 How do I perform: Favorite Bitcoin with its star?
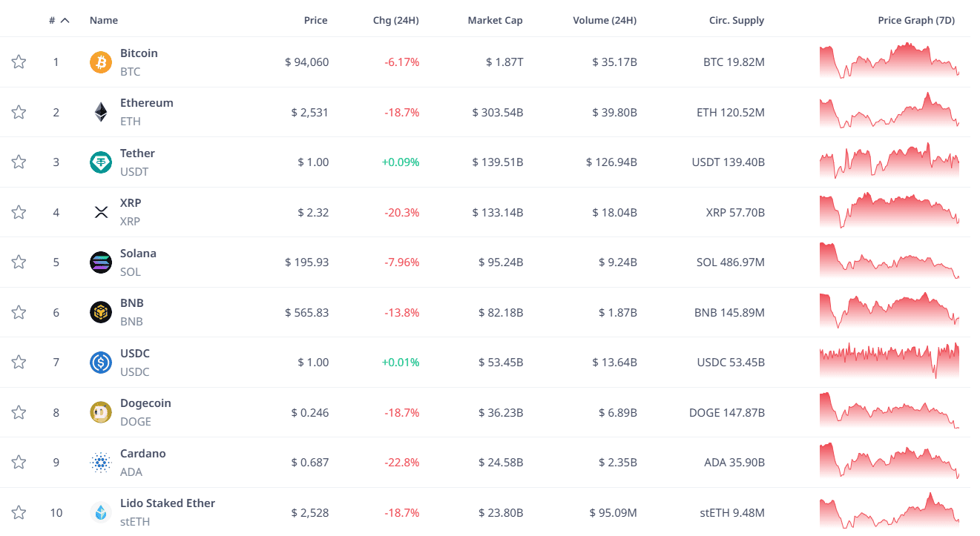[19, 62]
